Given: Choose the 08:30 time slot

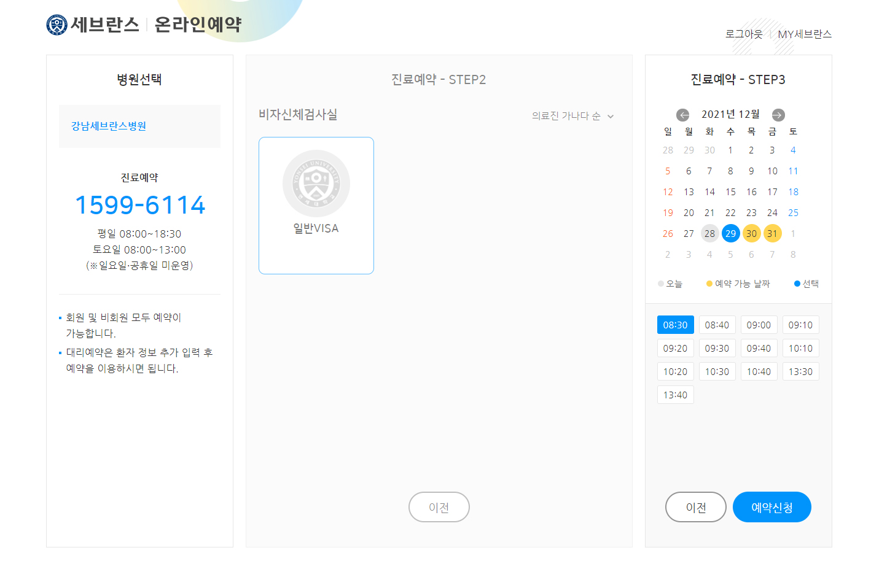Looking at the screenshot, I should pyautogui.click(x=676, y=325).
